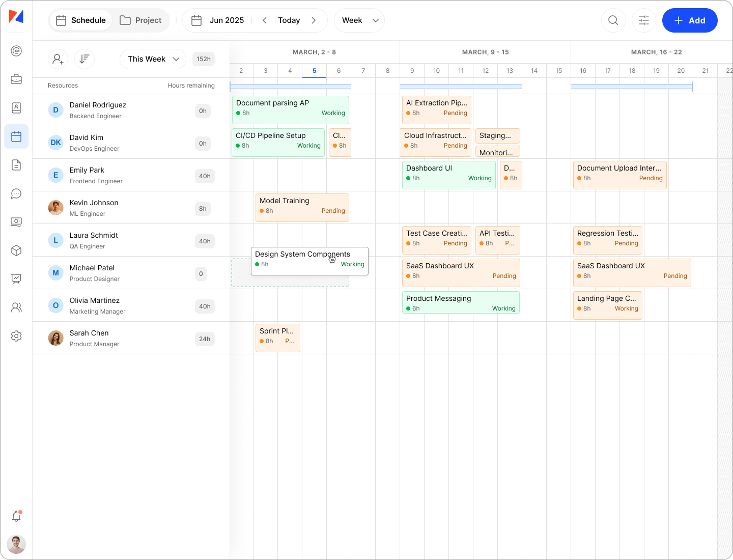The width and height of the screenshot is (733, 560).
Task: Open the settings gear in sidebar
Action: coord(16,336)
